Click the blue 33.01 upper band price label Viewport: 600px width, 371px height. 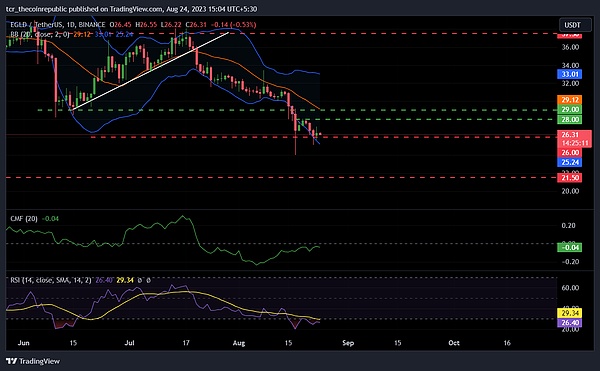tap(570, 74)
